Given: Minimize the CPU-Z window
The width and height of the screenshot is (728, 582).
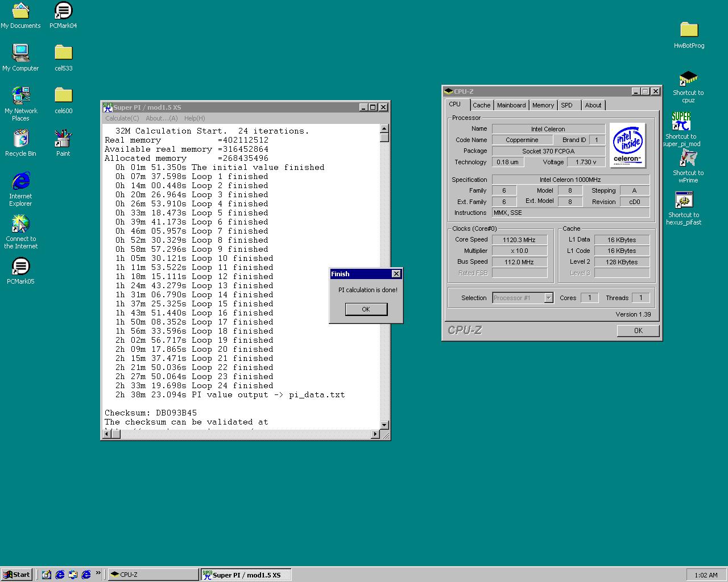Looking at the screenshot, I should [636, 92].
